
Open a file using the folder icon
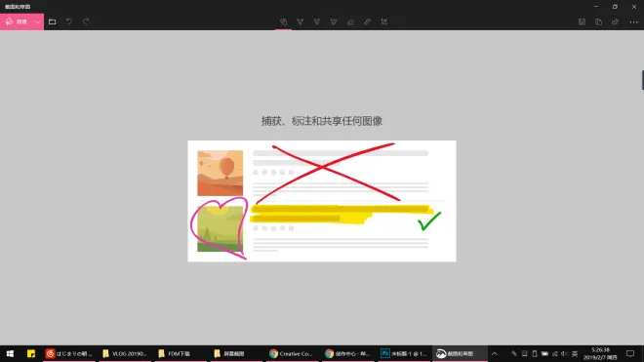click(52, 21)
